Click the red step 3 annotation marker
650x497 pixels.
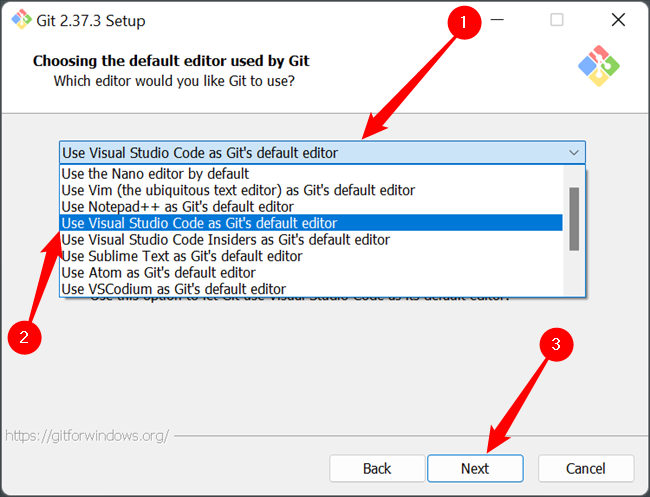click(x=557, y=346)
